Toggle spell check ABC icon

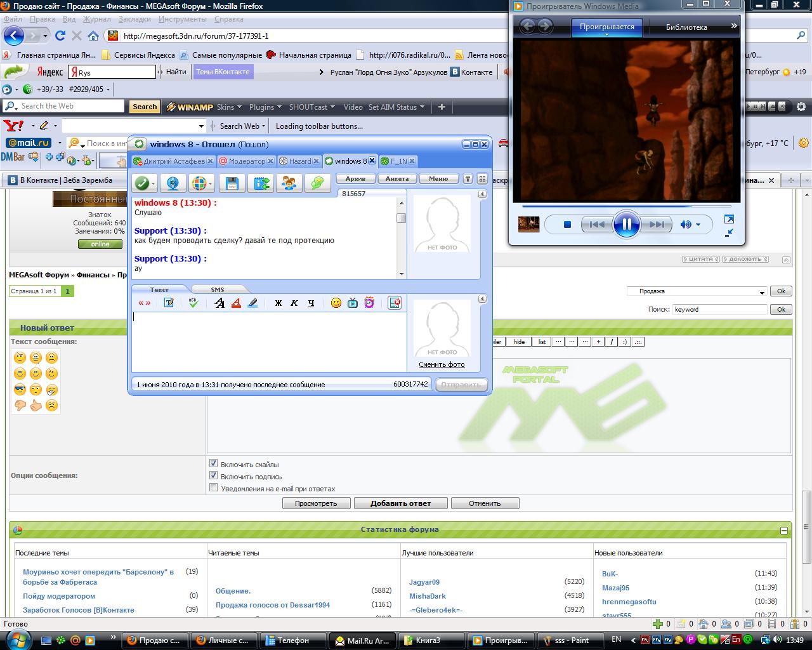click(x=193, y=303)
